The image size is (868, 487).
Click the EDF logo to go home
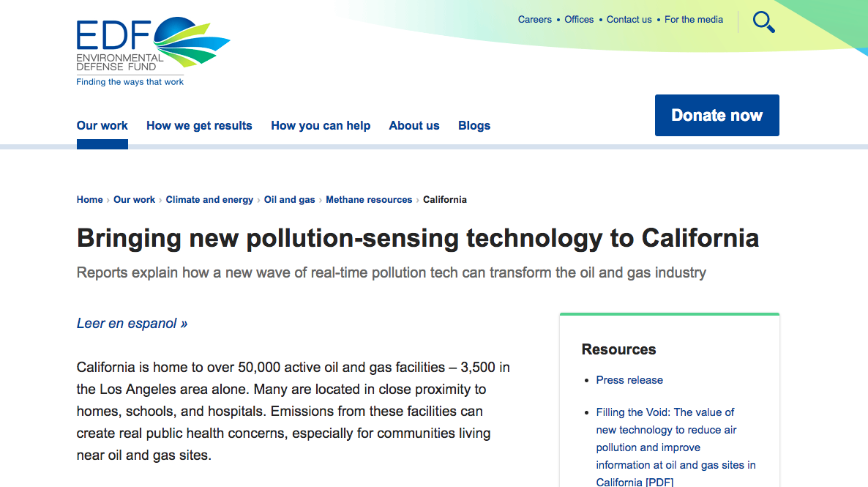[x=154, y=51]
